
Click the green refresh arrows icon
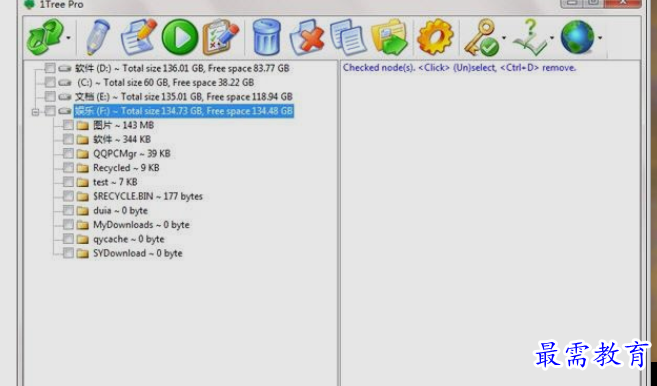[44, 37]
